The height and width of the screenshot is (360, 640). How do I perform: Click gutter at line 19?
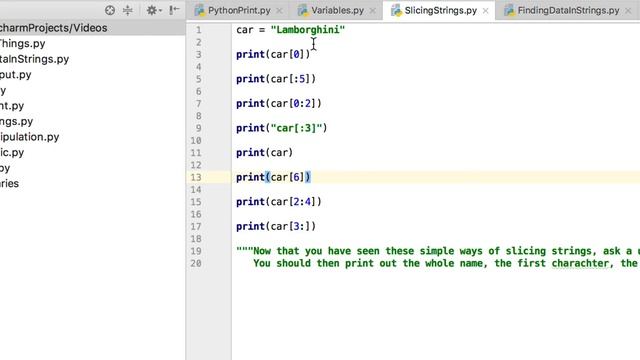[x=196, y=251]
